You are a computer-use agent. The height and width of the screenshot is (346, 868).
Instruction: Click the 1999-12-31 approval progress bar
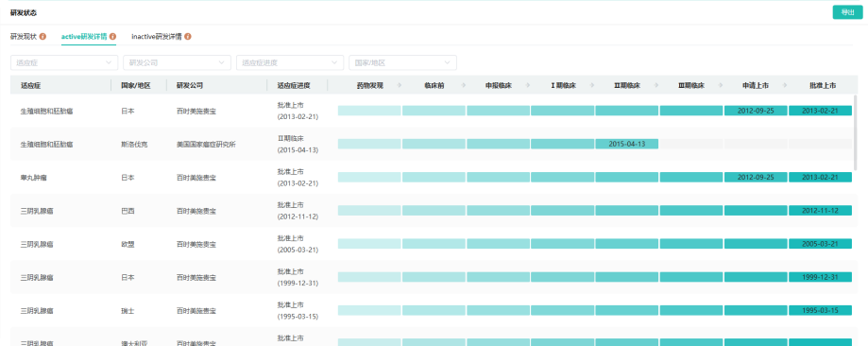820,277
